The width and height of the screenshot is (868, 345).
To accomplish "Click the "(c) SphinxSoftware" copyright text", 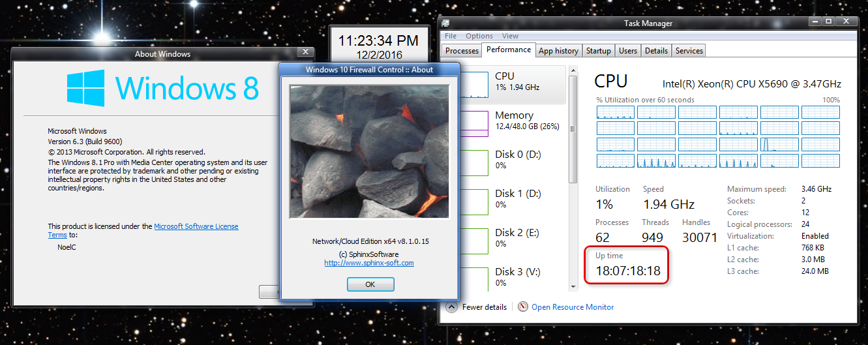I will [x=369, y=254].
